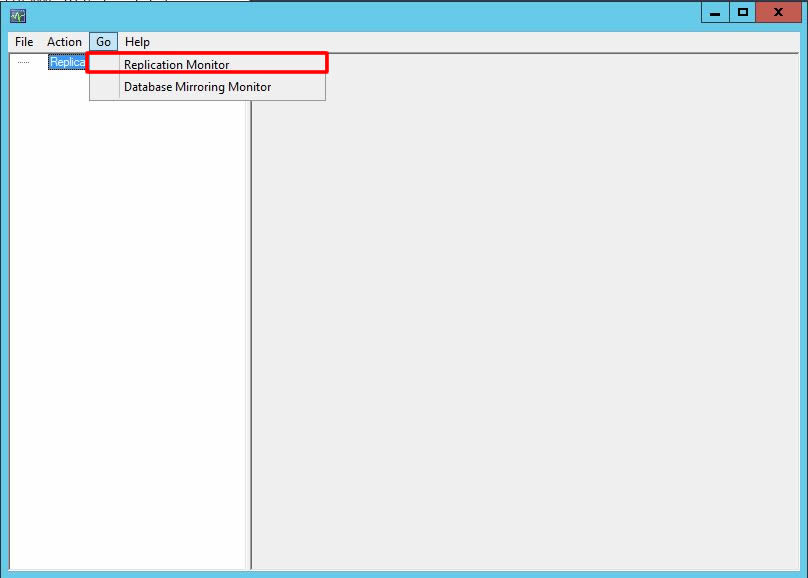The image size is (808, 578).
Task: Click the window's right edge border
Action: click(804, 300)
